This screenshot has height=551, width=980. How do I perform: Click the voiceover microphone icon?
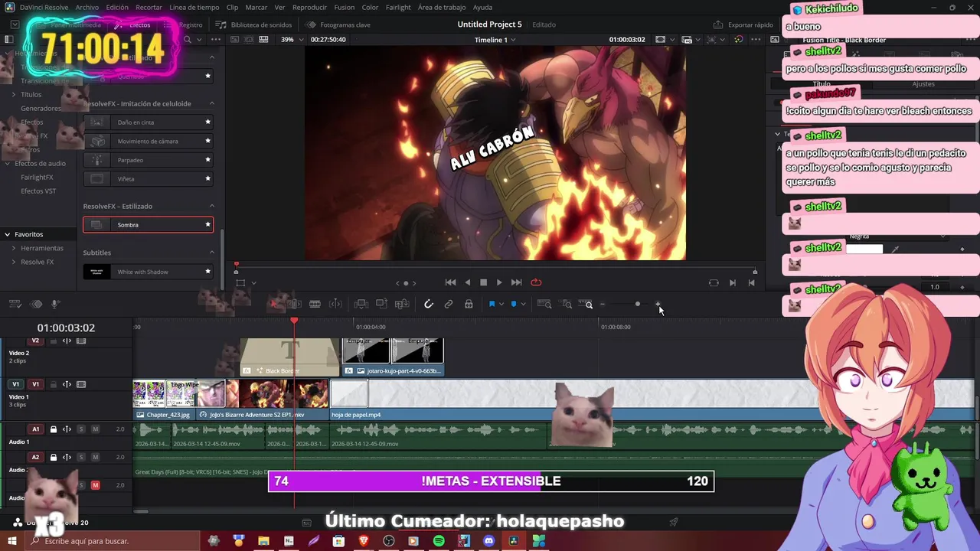point(55,304)
